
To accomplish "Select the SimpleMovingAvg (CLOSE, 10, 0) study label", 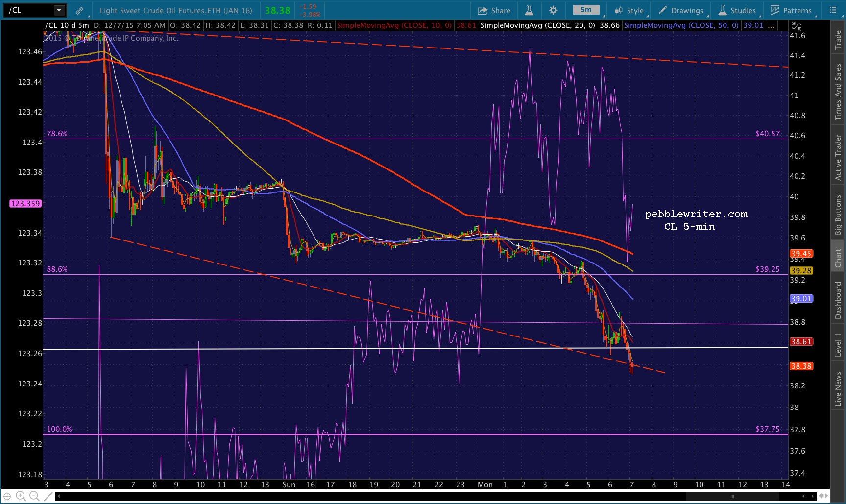I will pos(394,25).
